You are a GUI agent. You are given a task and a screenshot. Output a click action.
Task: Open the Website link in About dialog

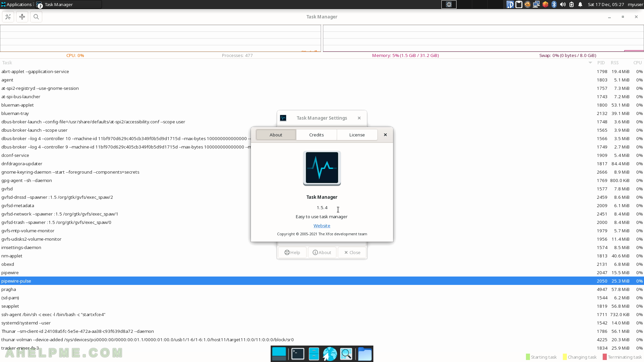322,226
